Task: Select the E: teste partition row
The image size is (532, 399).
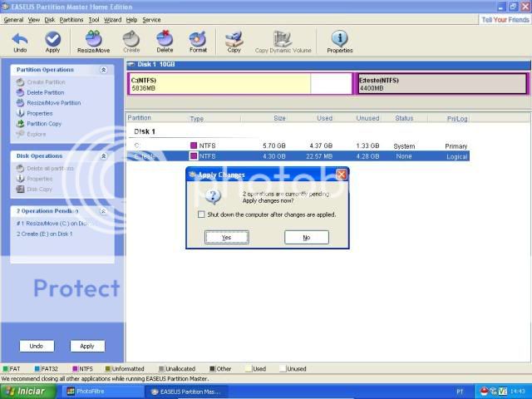Action: (299, 156)
